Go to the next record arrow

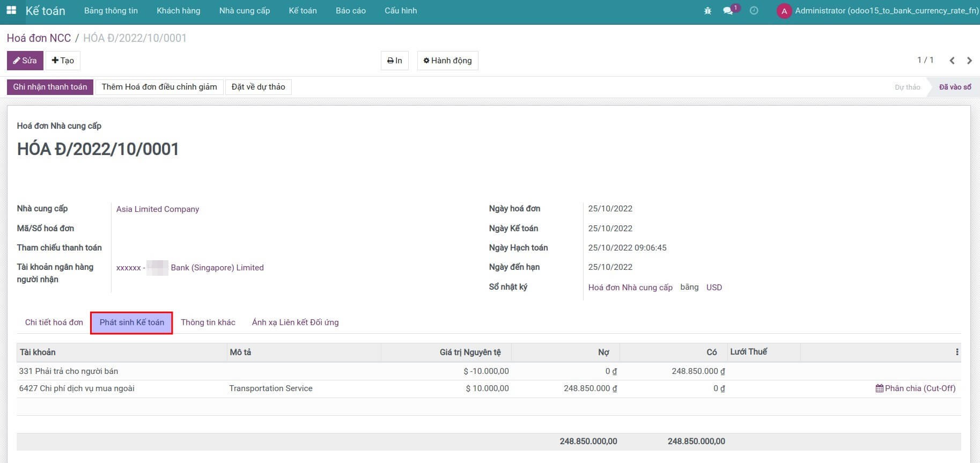point(969,61)
